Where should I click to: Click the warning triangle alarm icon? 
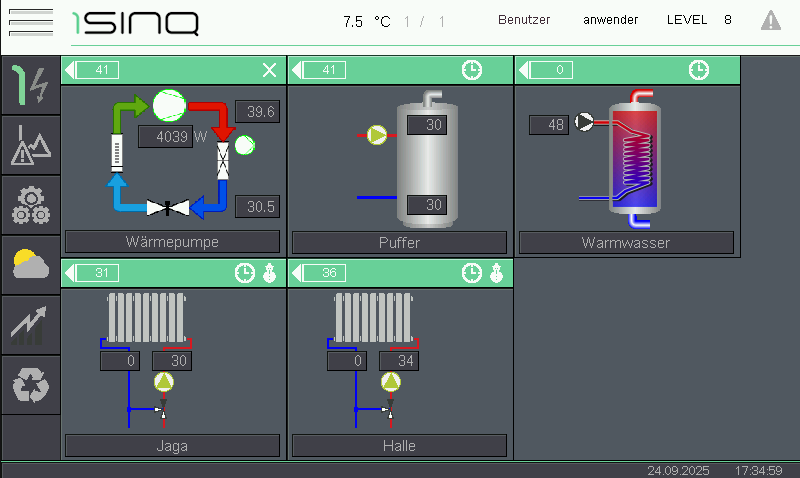(770, 20)
